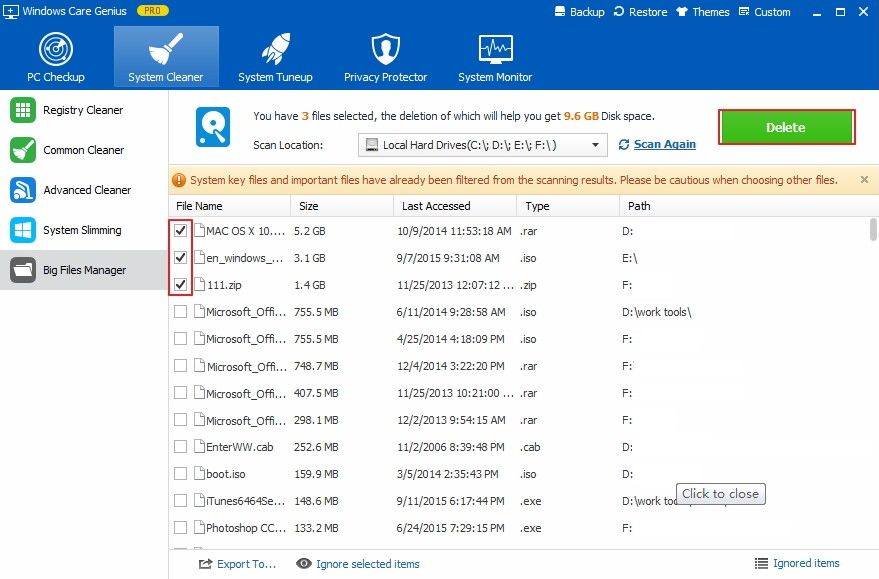Check the 407.5 MB Microsoft_Offi file
Viewport: 879px width, 579px height.
click(181, 392)
